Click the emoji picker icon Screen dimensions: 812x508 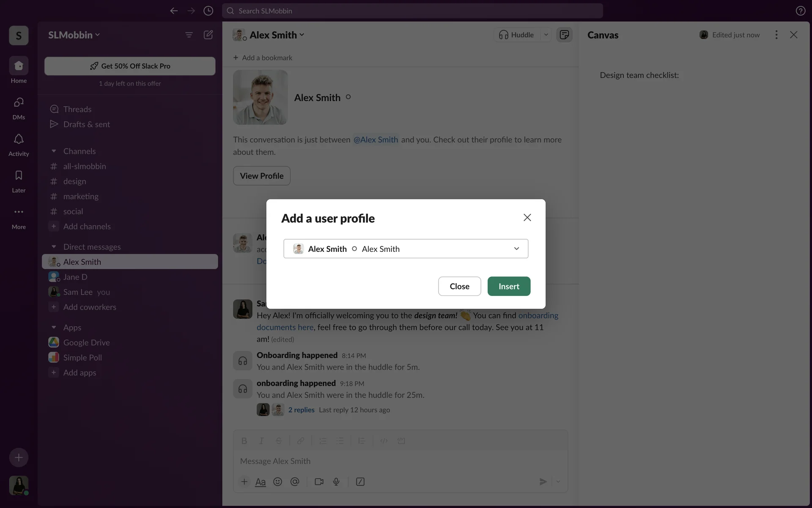click(277, 482)
